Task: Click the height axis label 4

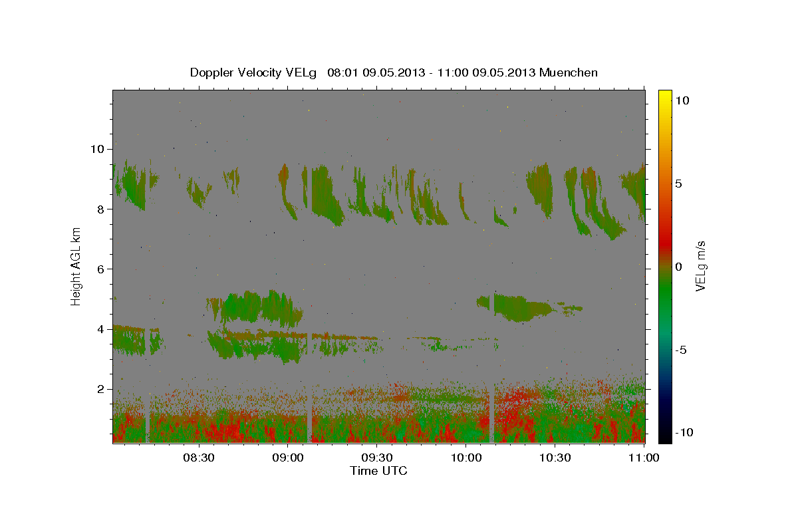Action: click(102, 329)
